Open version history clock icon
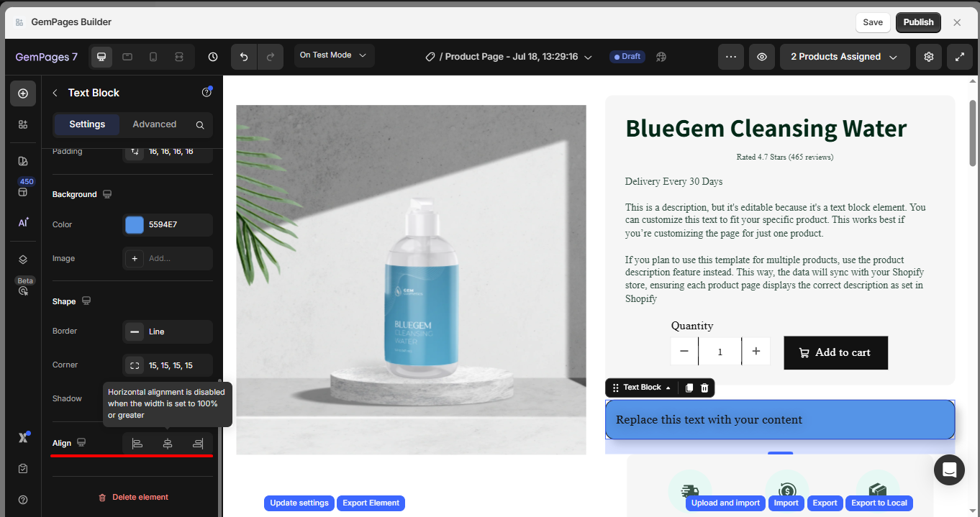Image resolution: width=980 pixels, height=517 pixels. point(213,56)
